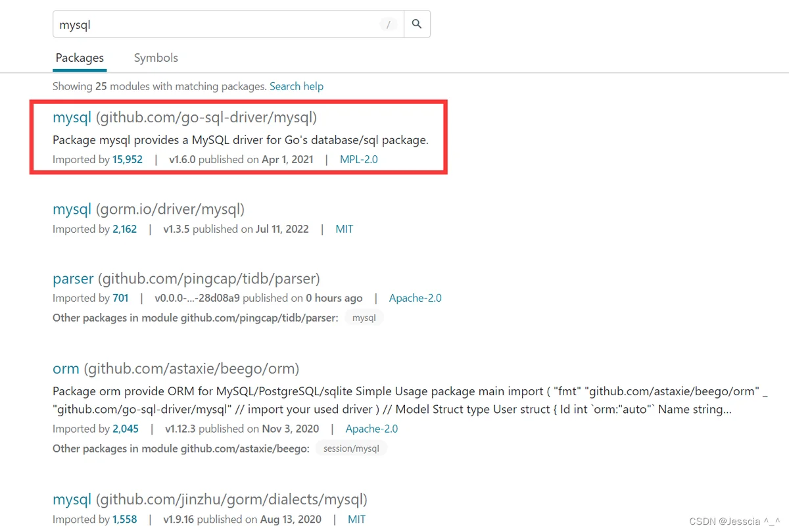Open Apache-2.0 license of tidb parser
The height and width of the screenshot is (532, 789).
416,298
